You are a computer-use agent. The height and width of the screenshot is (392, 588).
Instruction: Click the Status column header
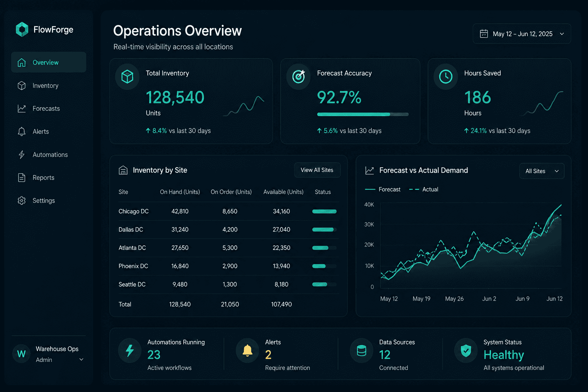point(323,192)
